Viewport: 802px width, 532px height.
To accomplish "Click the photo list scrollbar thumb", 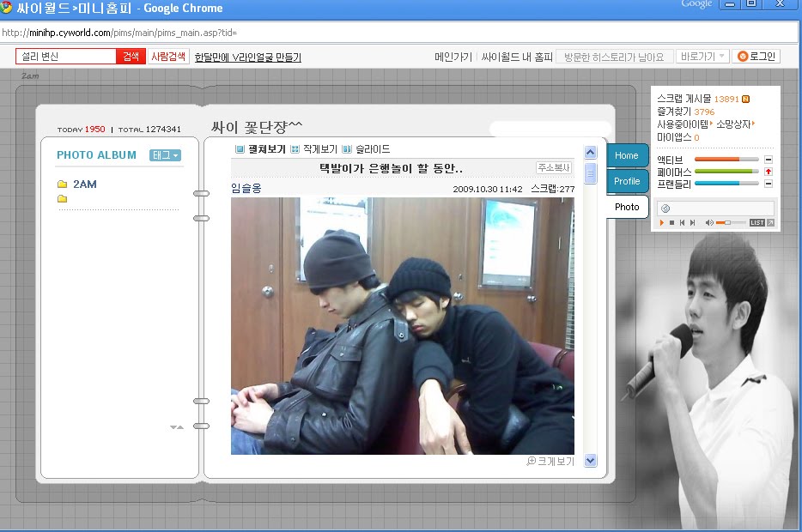I will (x=590, y=172).
